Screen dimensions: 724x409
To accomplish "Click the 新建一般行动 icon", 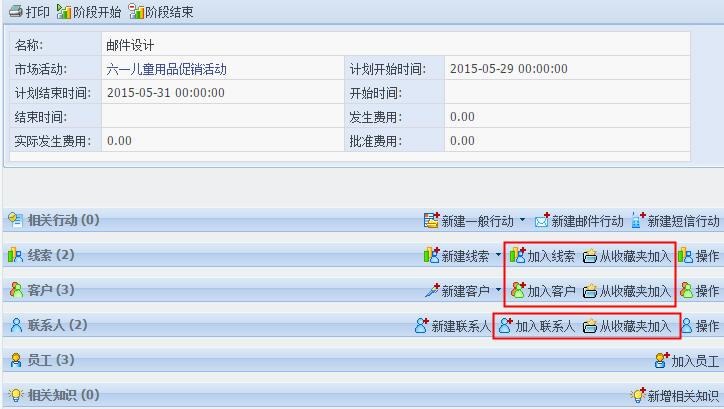I will tap(431, 220).
